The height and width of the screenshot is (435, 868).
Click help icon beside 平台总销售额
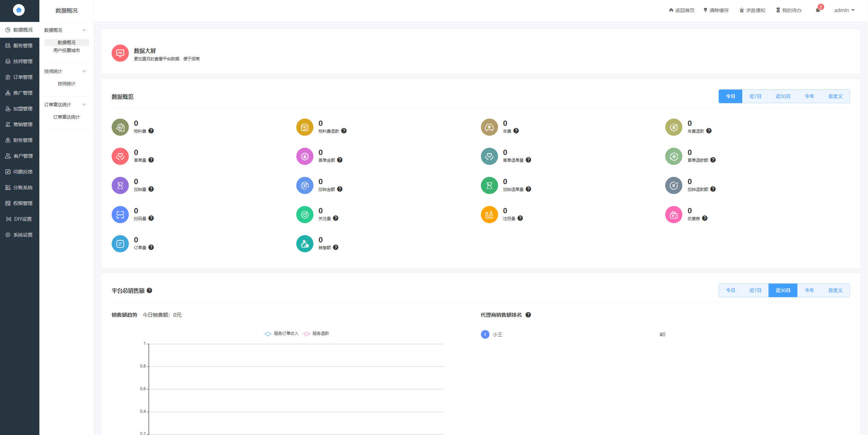pos(149,291)
